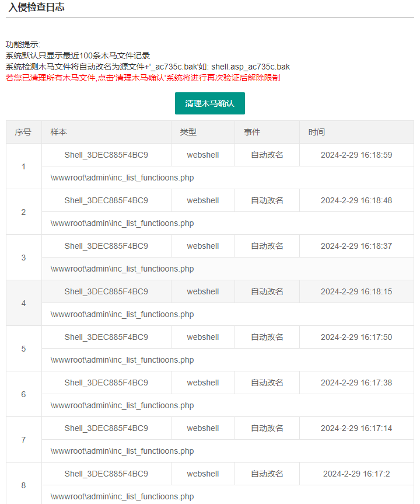This screenshot has width=420, height=504.
Task: Select timestamp 2024-2-29 16:18:59
Action: coord(356,155)
